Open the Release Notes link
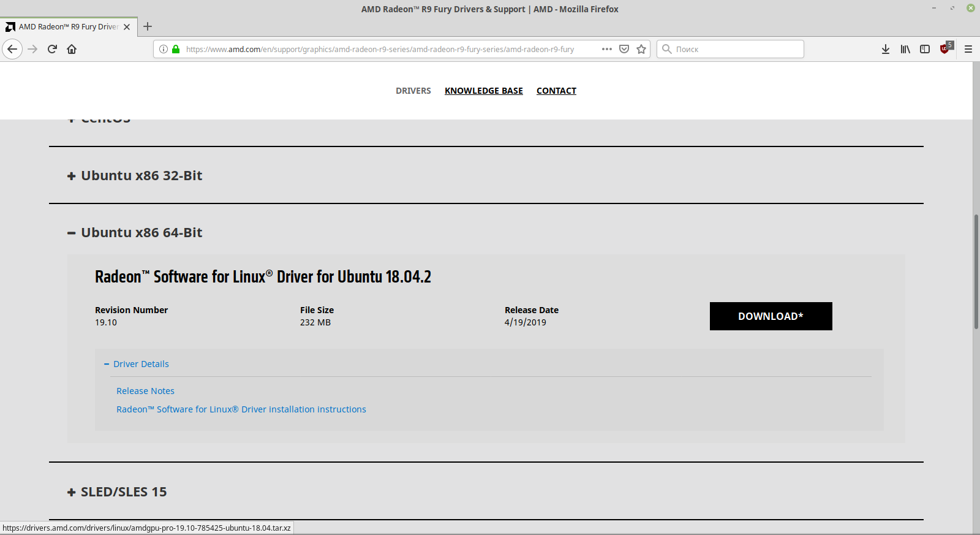 pyautogui.click(x=145, y=391)
